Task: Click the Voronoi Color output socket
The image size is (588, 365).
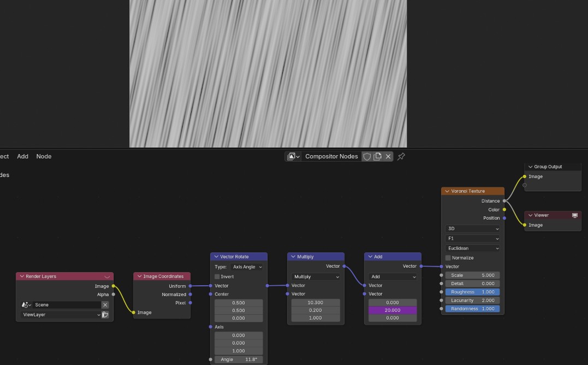Action: tap(504, 210)
